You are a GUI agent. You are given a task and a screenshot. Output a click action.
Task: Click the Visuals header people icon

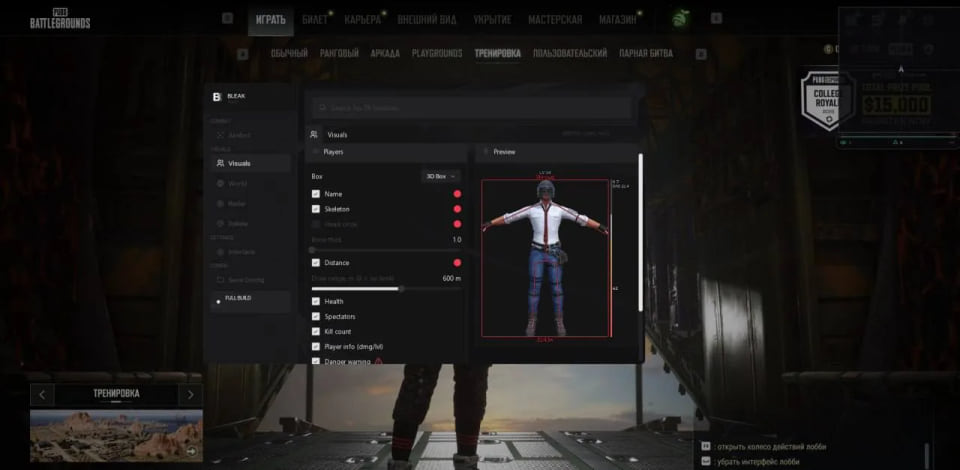click(x=314, y=135)
